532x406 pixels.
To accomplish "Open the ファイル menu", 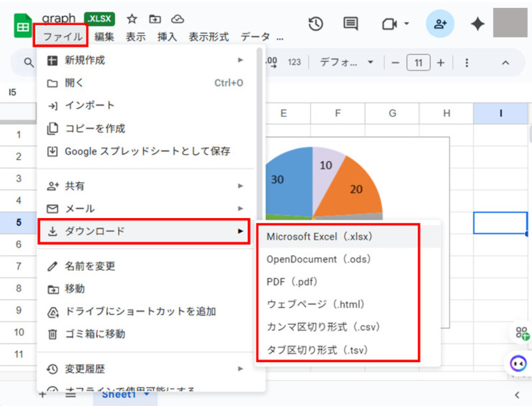I will point(60,37).
